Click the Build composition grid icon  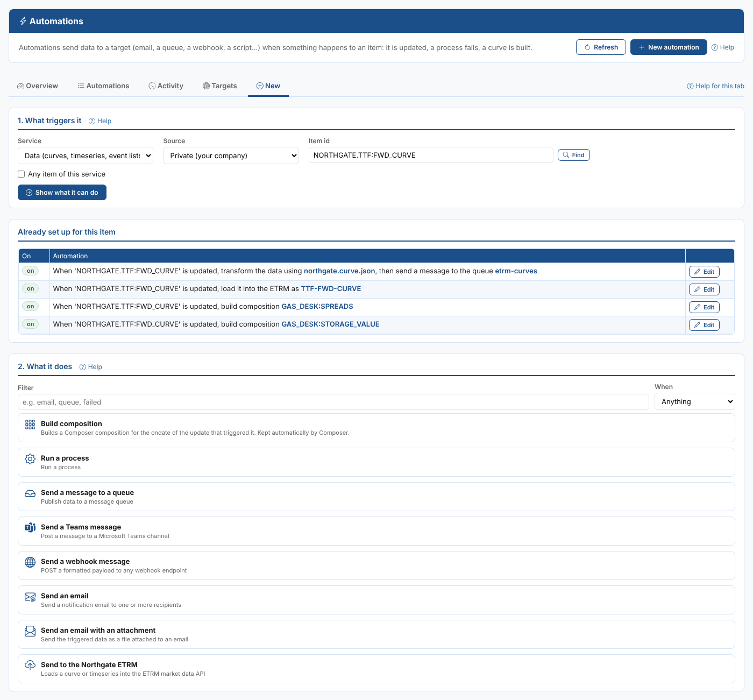30,425
